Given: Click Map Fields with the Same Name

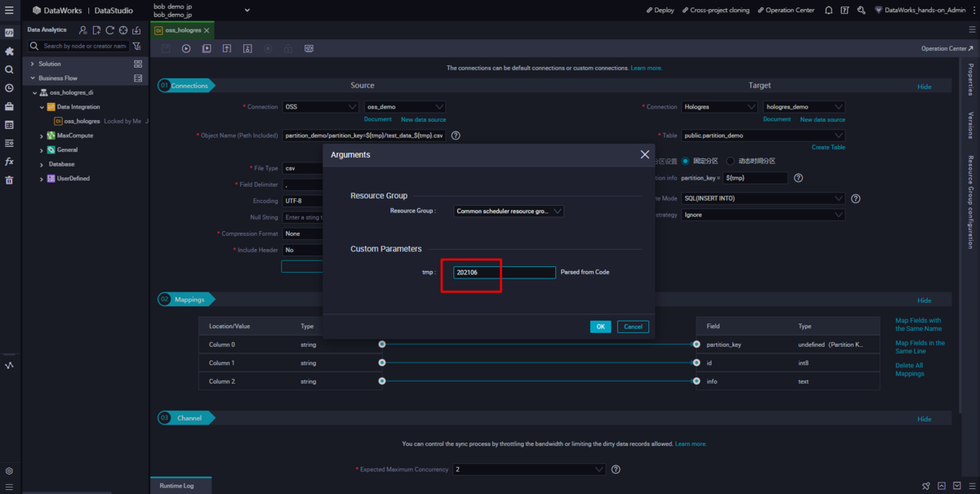Looking at the screenshot, I should coord(919,324).
